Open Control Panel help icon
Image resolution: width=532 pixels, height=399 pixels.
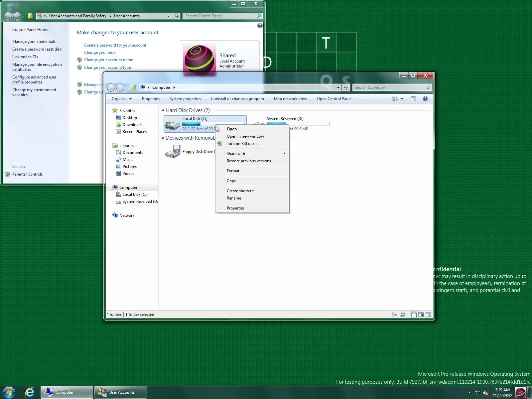(260, 26)
